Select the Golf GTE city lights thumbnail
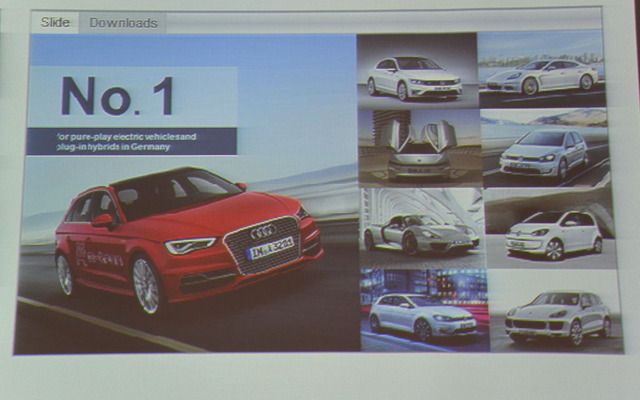 coord(424,310)
